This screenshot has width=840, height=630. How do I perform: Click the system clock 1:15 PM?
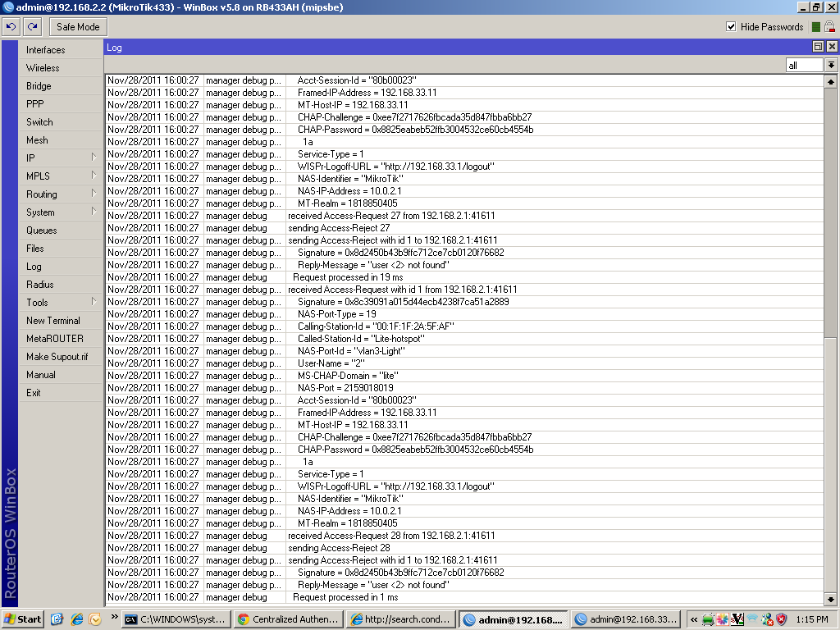(811, 619)
